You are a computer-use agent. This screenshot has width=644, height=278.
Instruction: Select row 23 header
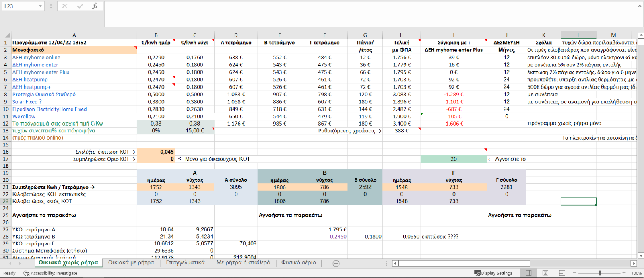pyautogui.click(x=6, y=201)
